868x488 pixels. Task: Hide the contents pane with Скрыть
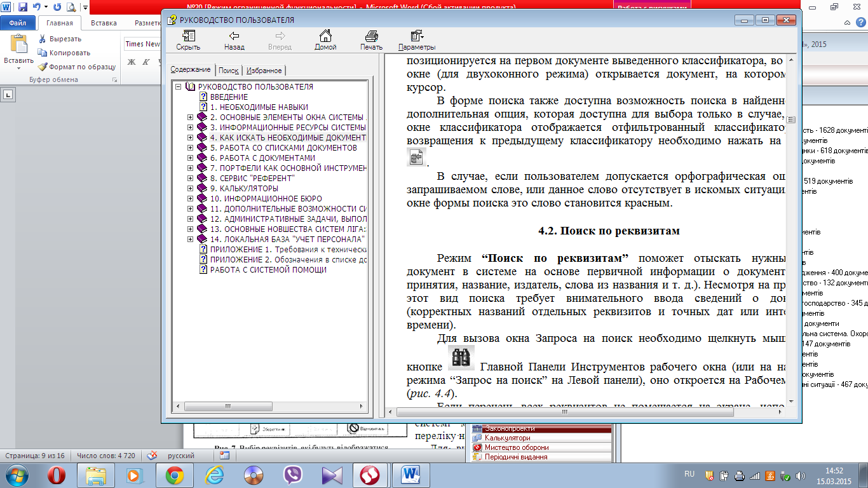pyautogui.click(x=188, y=40)
